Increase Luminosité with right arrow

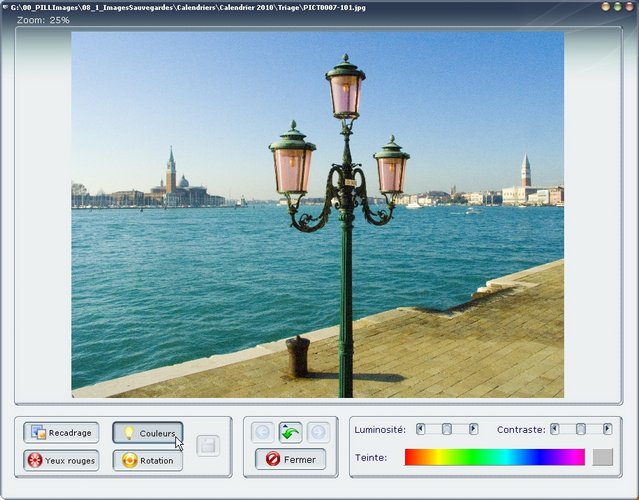(x=473, y=429)
